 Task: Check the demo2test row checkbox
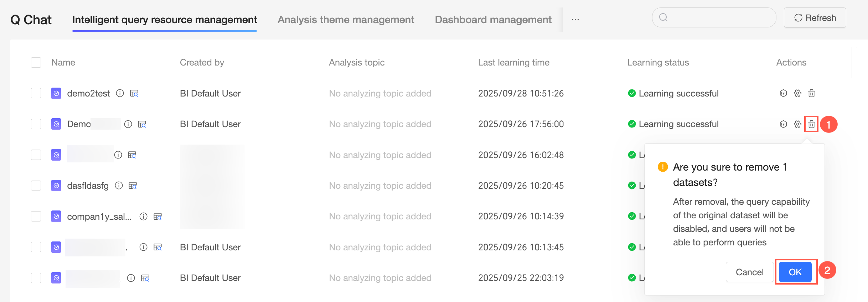click(x=36, y=93)
